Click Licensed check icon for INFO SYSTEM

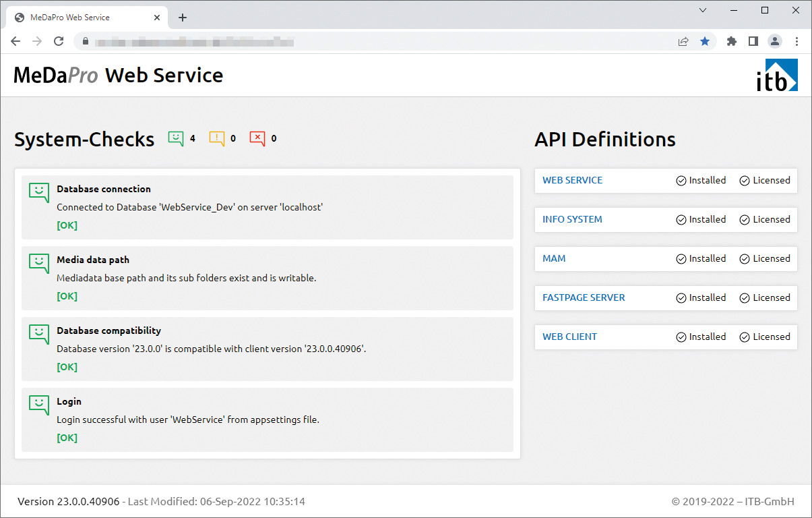click(745, 220)
